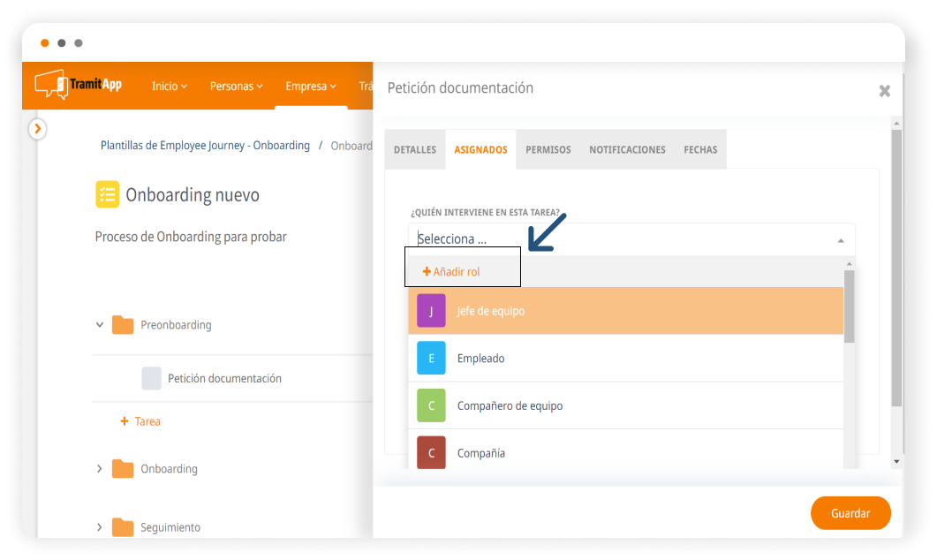Image resolution: width=937 pixels, height=560 pixels.
Task: Expand the Seguimiento folder
Action: 100,527
